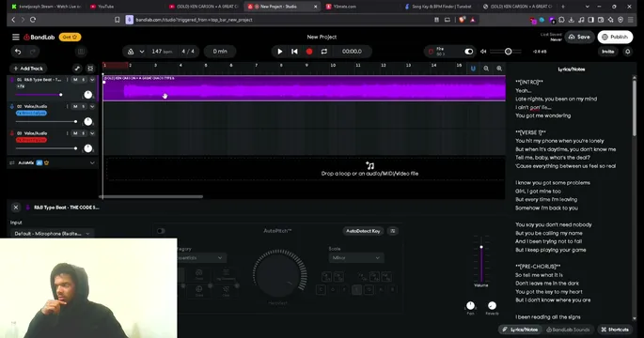
Task: Publish the project
Action: (x=615, y=37)
